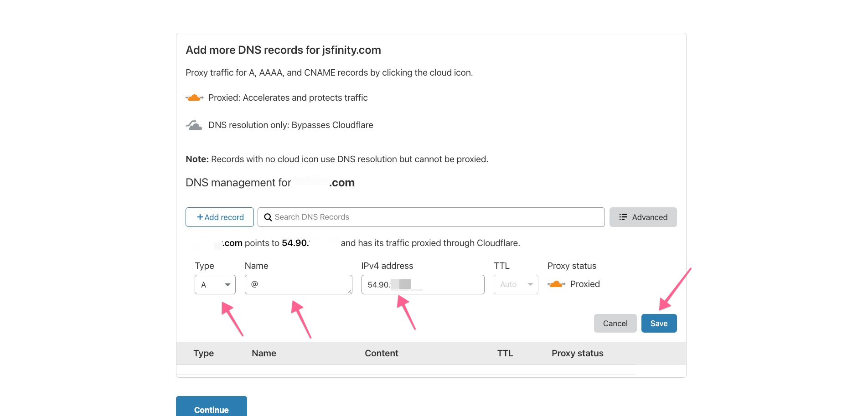Click the orange Proxied legend cloud icon

(195, 98)
